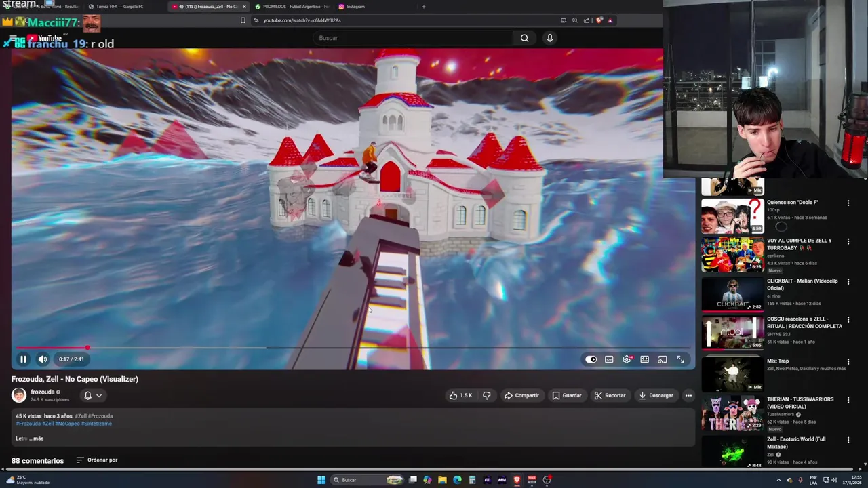The width and height of the screenshot is (868, 488).
Task: Open COSCU reacciona a ZELL - RITUAL video
Action: [732, 332]
